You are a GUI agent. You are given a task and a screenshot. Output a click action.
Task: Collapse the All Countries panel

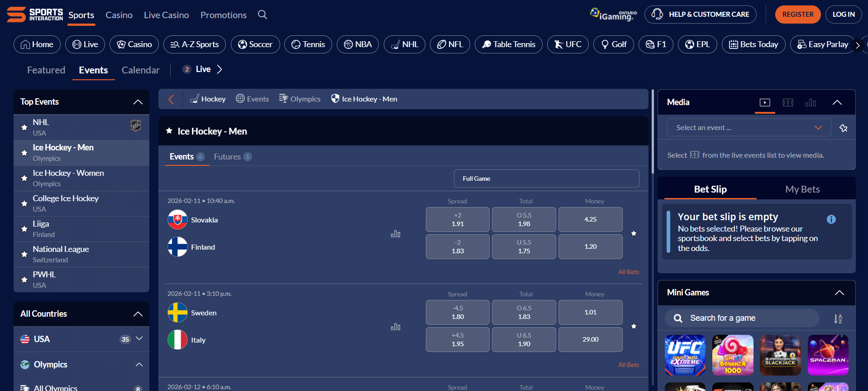[x=138, y=314]
